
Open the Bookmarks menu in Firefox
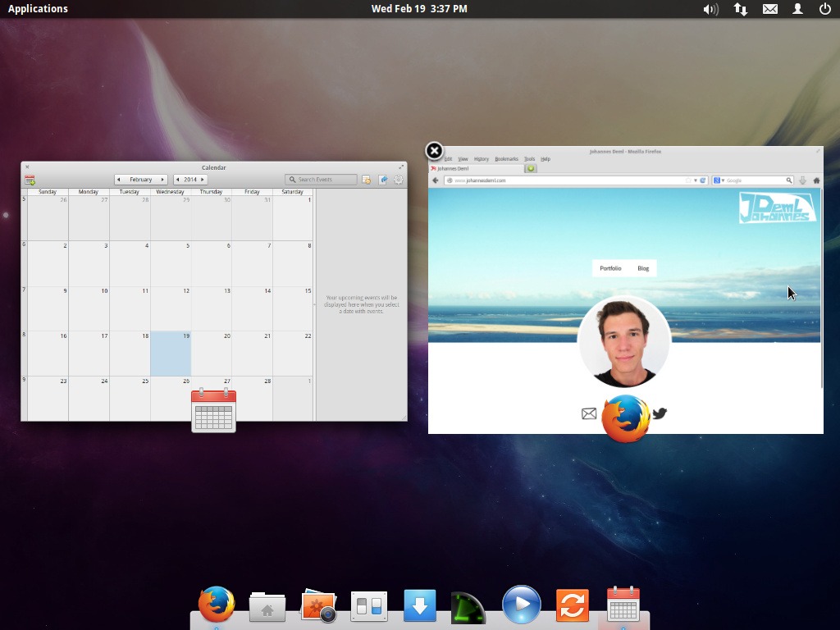506,159
